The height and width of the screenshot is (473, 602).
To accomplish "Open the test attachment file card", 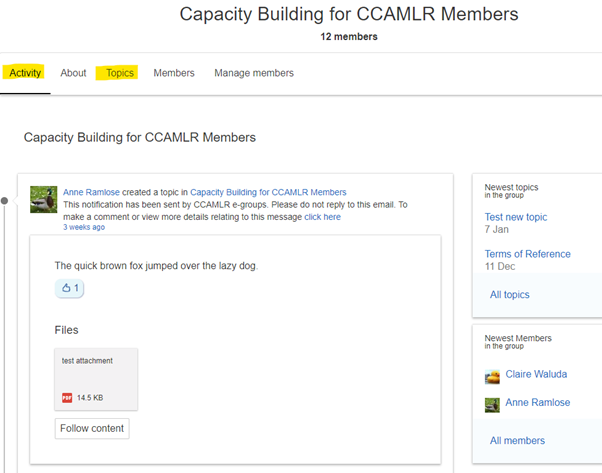I will [96, 379].
